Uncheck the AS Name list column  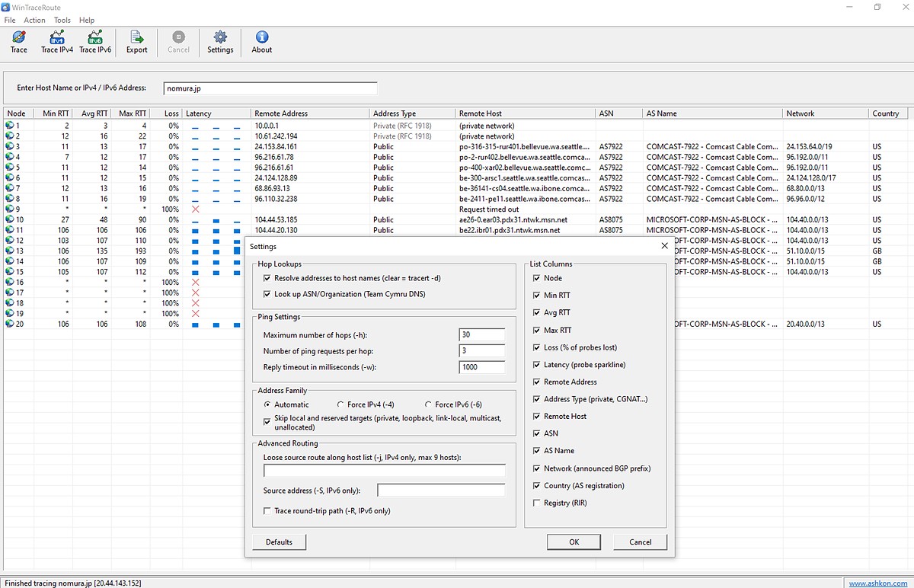point(537,451)
